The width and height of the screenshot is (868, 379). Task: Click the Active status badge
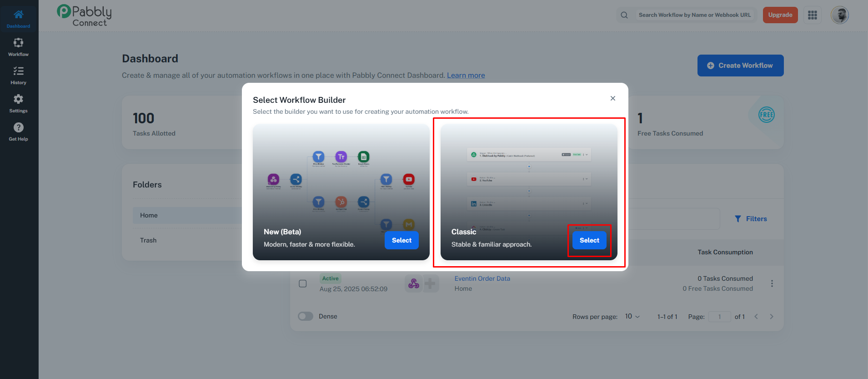(331, 278)
